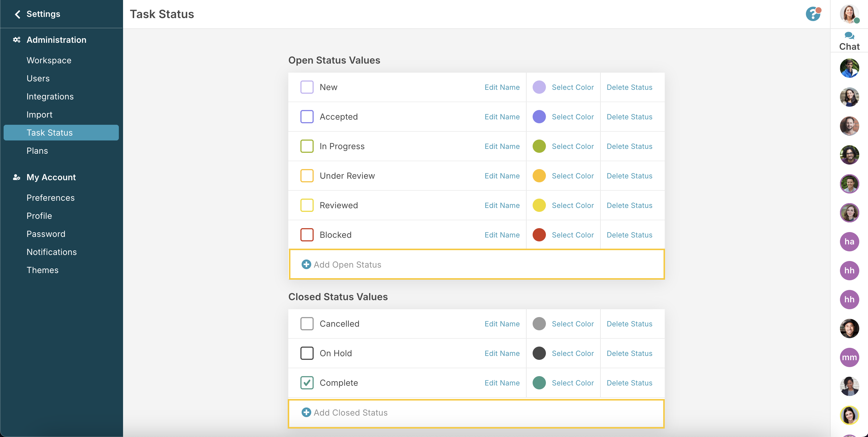
Task: Open the Notifications settings
Action: pyautogui.click(x=52, y=252)
